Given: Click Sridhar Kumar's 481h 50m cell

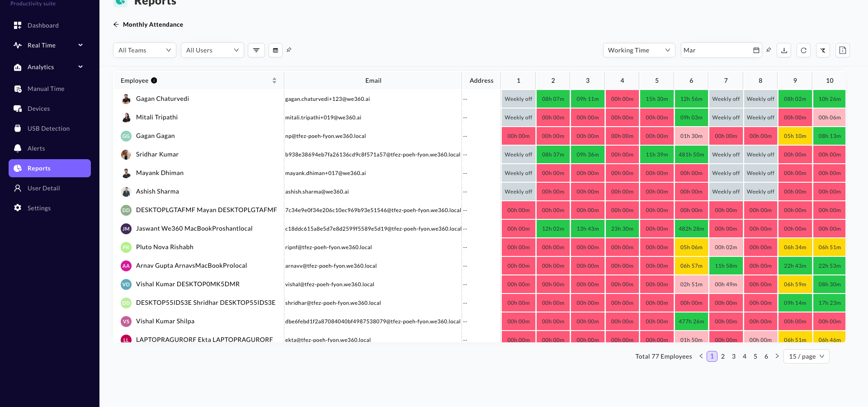Looking at the screenshot, I should point(691,155).
